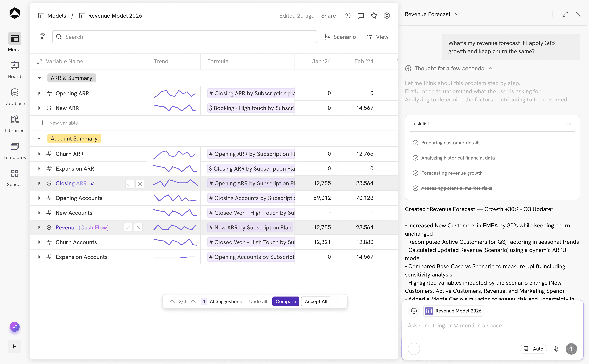Click the Compare button
Screen dimensions: 589x364
[x=286, y=301]
